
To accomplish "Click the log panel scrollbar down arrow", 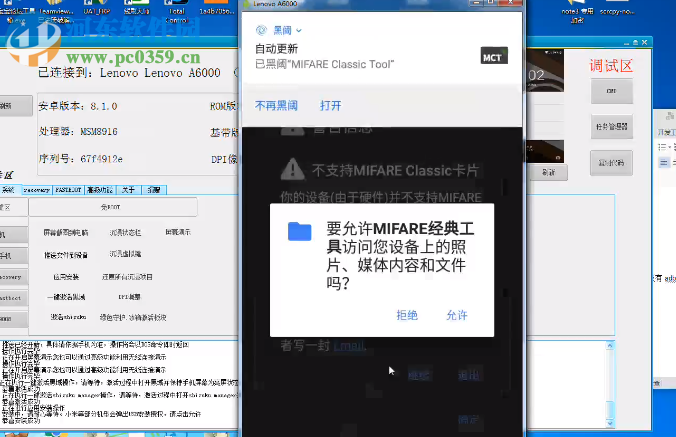I will click(x=610, y=424).
